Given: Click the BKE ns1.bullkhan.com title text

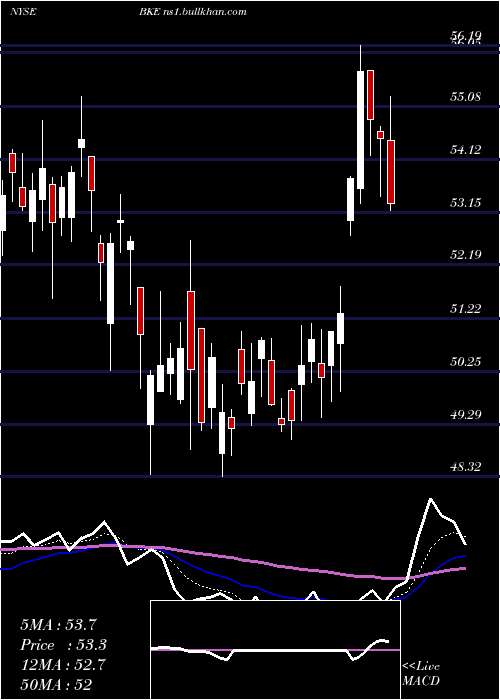Looking at the screenshot, I should click(192, 12).
